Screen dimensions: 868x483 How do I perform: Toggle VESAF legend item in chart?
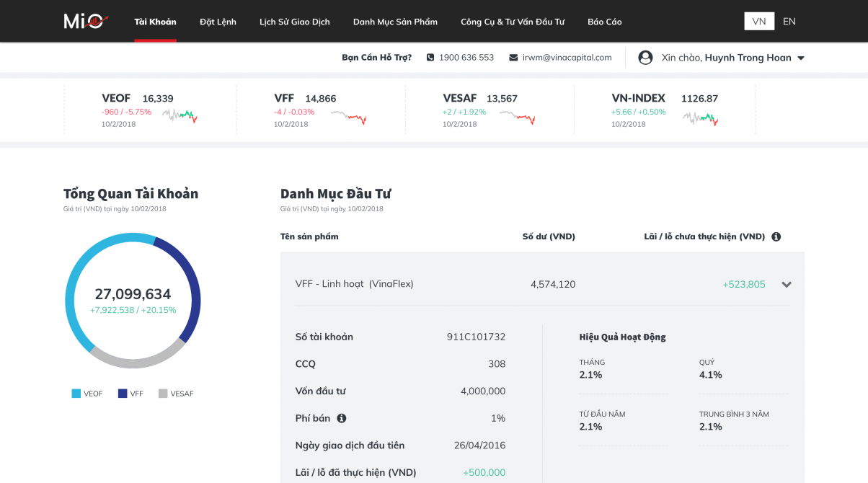pos(176,394)
